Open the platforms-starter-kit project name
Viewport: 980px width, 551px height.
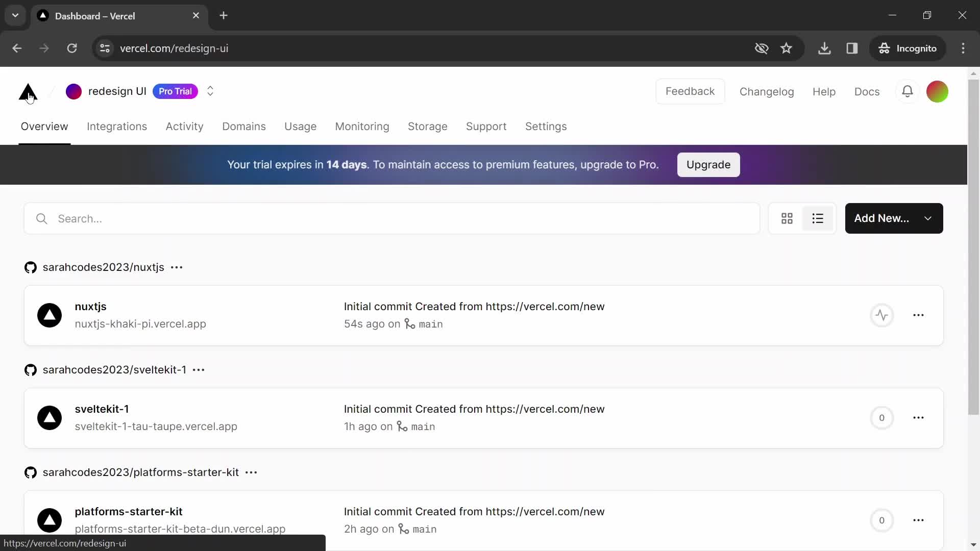tap(129, 512)
